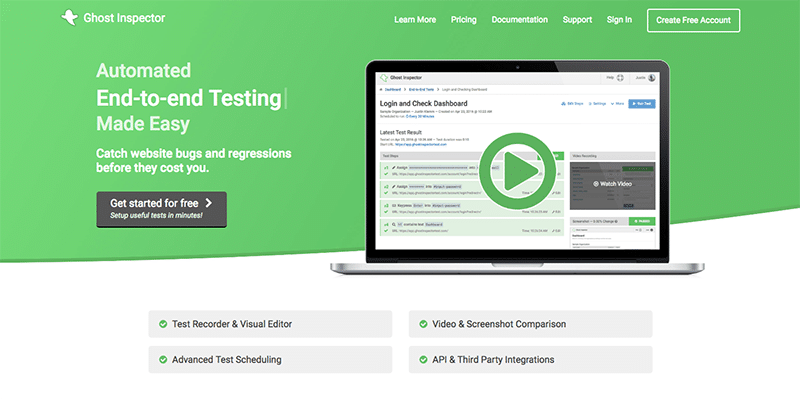This screenshot has height=399, width=800.
Task: Expand the More dropdown in the mockup
Action: tap(616, 104)
